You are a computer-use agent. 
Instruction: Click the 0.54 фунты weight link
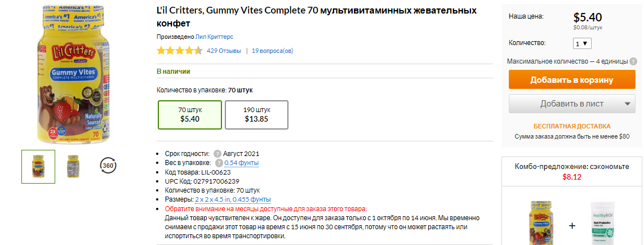[242, 163]
